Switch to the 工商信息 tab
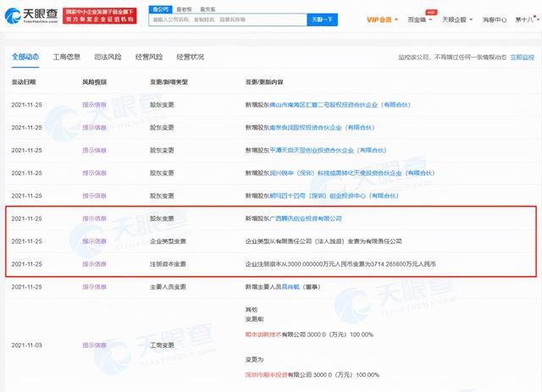542x392 pixels. pyautogui.click(x=66, y=57)
